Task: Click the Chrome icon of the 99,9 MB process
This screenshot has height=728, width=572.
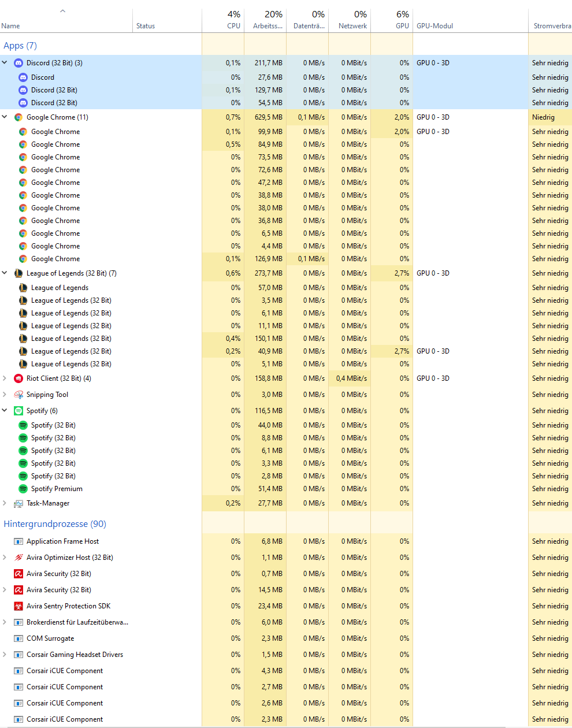Action: pyautogui.click(x=23, y=132)
